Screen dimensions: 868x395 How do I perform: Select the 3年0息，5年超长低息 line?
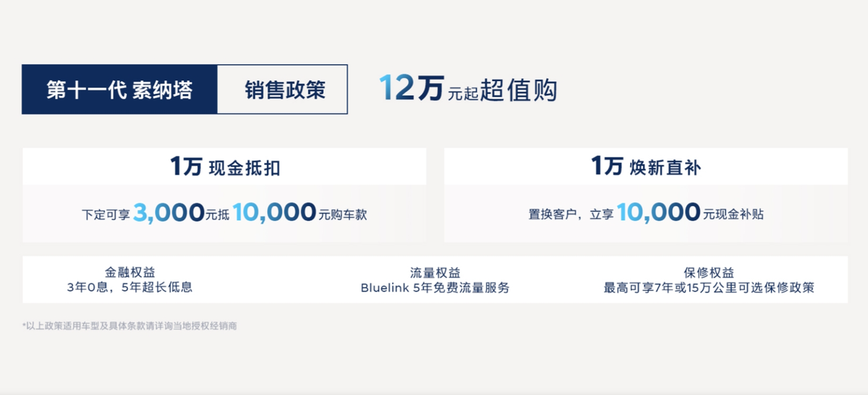[x=129, y=288]
